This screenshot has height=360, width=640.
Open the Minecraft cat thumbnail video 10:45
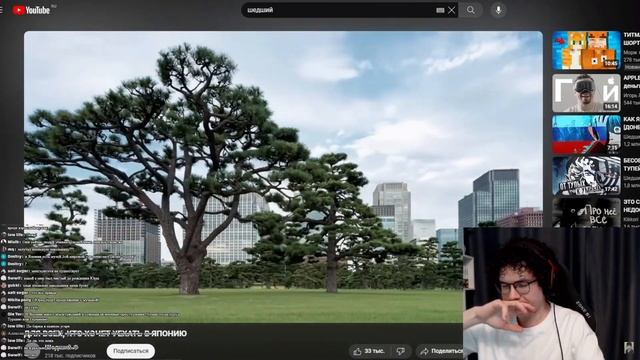click(x=586, y=51)
